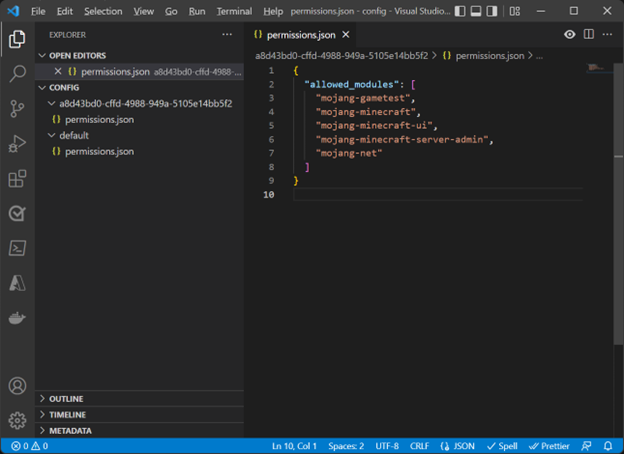
Task: Open the Help menu
Action: tap(273, 11)
